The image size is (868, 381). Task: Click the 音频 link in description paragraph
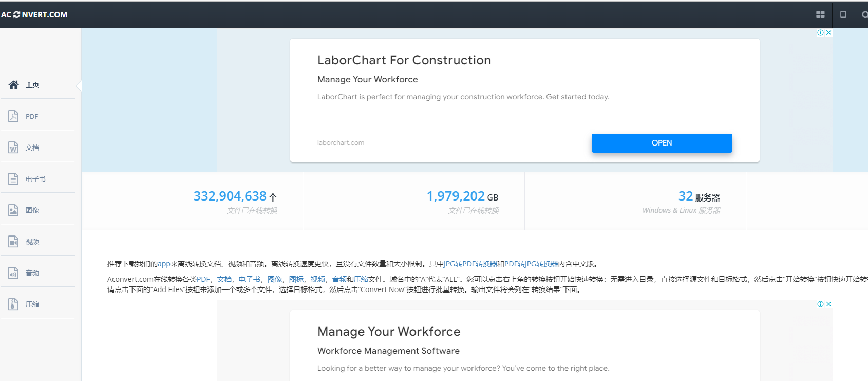(339, 279)
